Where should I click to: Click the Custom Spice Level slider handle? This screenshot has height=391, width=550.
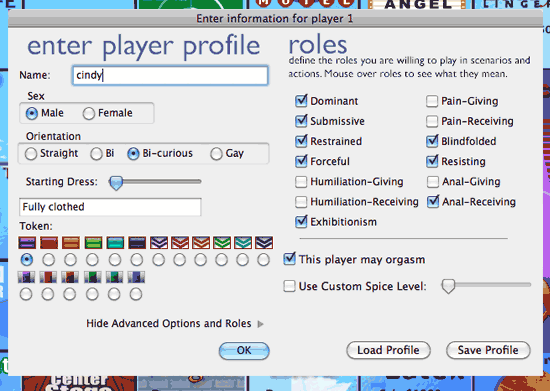tap(448, 286)
